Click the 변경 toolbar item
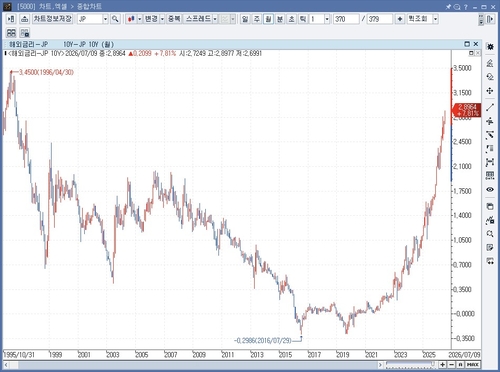Screen dimensions: 500x372 151,19
